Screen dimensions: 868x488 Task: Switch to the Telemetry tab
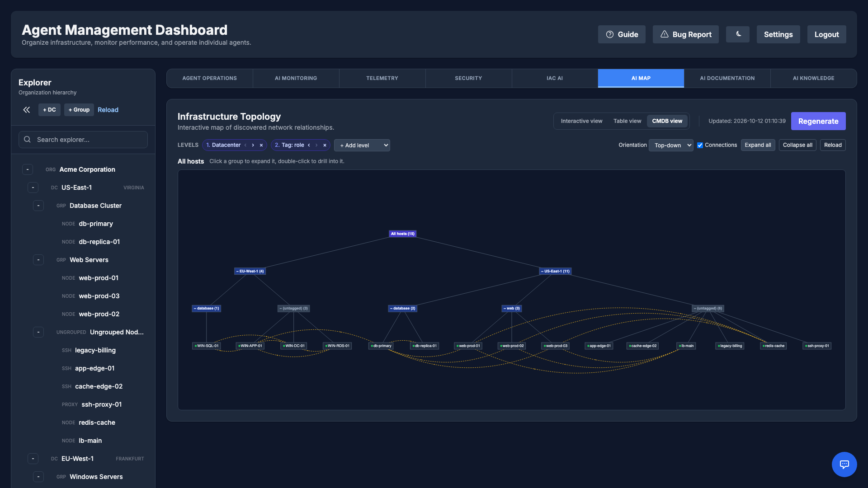click(x=382, y=78)
